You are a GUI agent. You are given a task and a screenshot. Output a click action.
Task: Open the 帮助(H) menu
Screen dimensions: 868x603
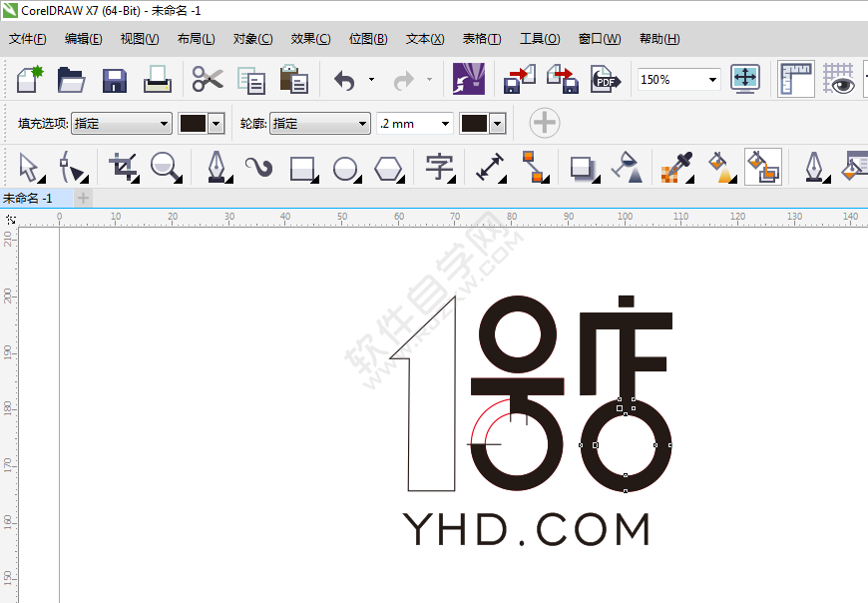click(659, 39)
